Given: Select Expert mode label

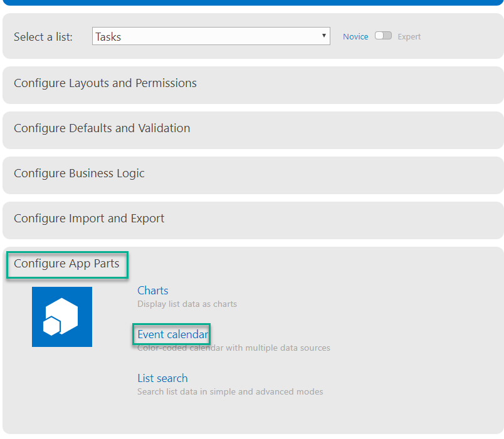Looking at the screenshot, I should click(409, 36).
